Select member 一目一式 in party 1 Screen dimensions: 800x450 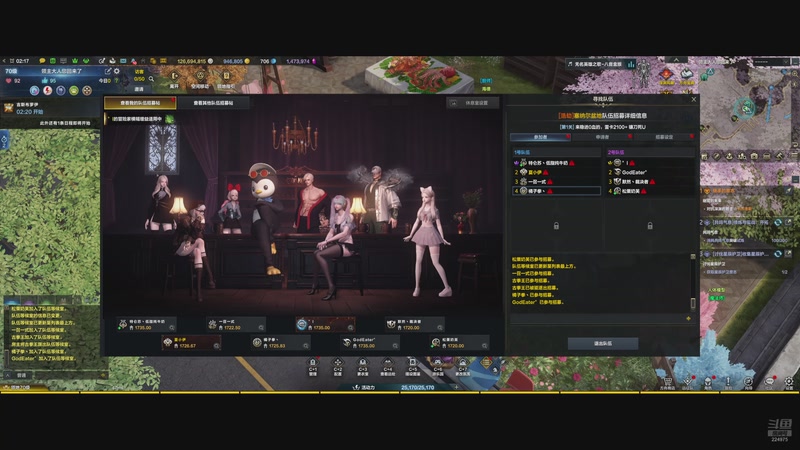point(556,181)
